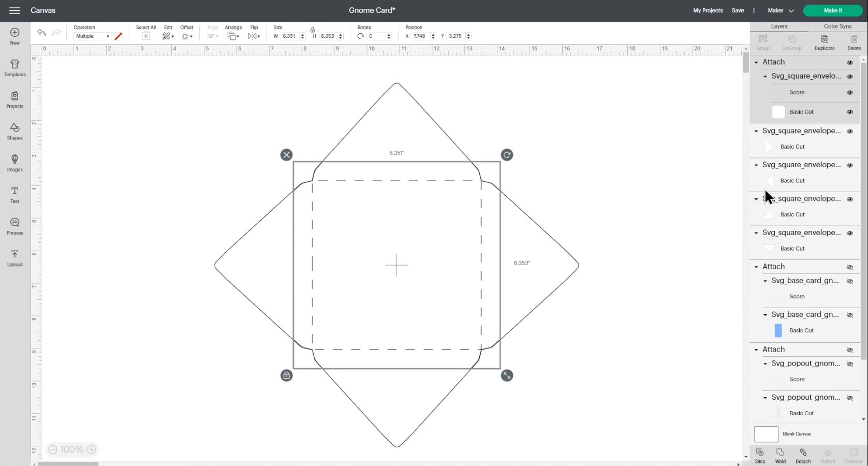868x466 pixels.
Task: Open the Upload tool
Action: click(x=14, y=257)
